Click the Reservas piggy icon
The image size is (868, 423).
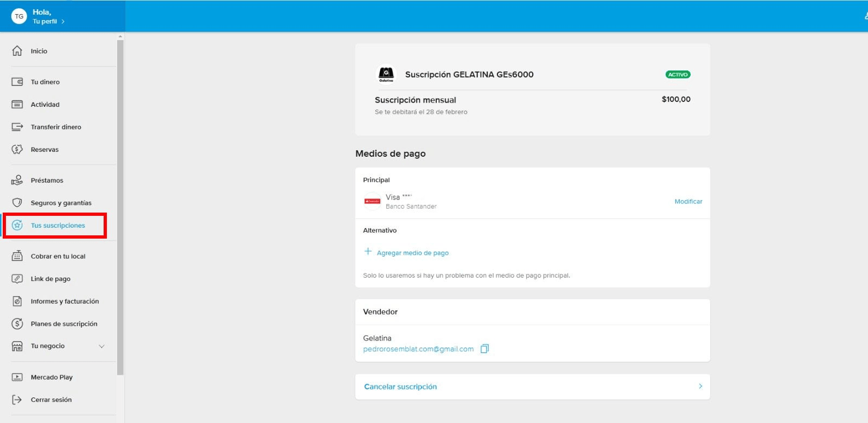pyautogui.click(x=17, y=149)
